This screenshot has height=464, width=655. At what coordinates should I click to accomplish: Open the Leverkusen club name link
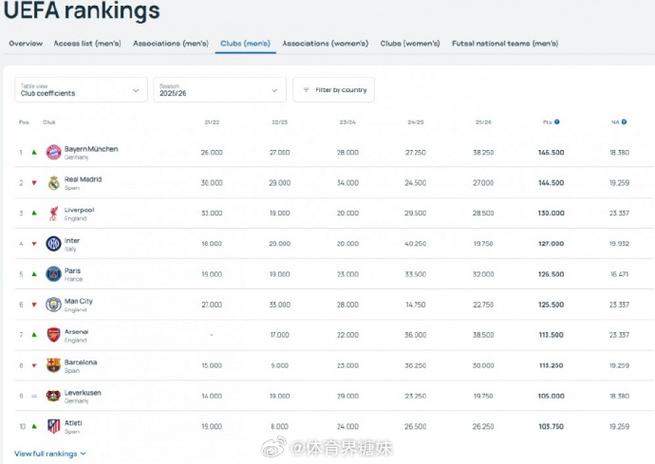pos(83,393)
